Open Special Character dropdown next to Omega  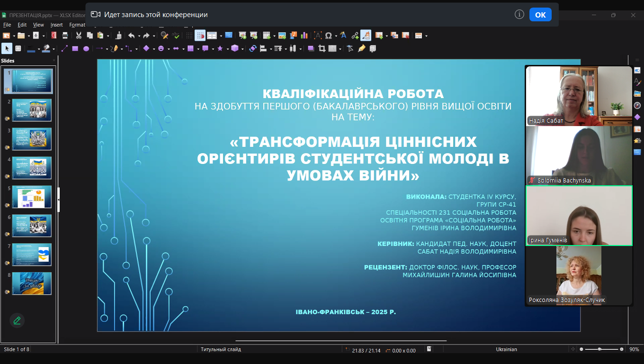[x=336, y=36]
